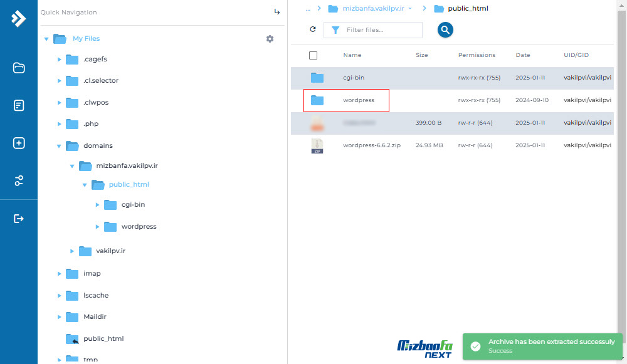Open cgi-bin name in file list

[x=354, y=78]
